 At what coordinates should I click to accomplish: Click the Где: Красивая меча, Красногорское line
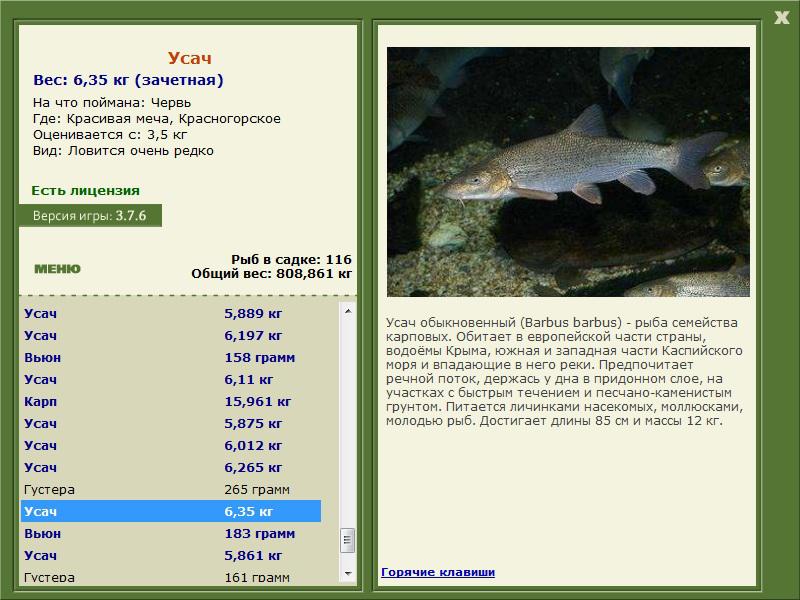(157, 119)
